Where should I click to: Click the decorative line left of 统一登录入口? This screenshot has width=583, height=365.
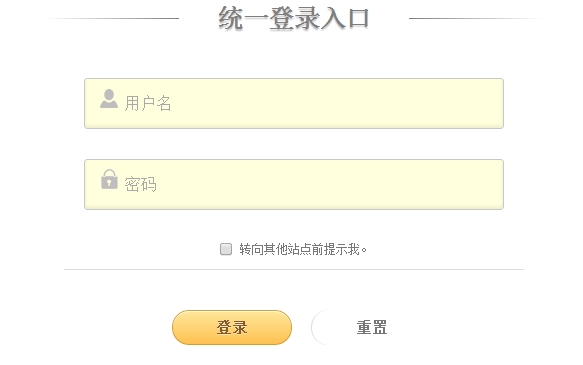point(112,18)
